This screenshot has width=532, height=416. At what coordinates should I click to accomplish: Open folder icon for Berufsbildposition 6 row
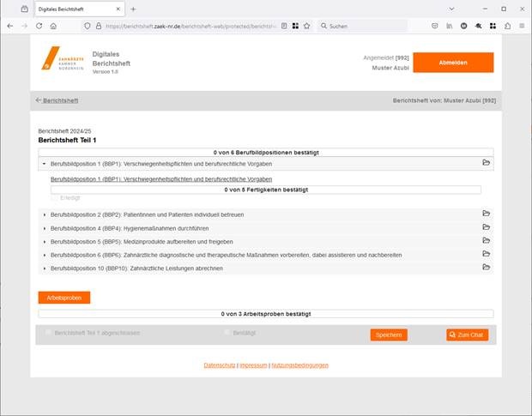[486, 254]
